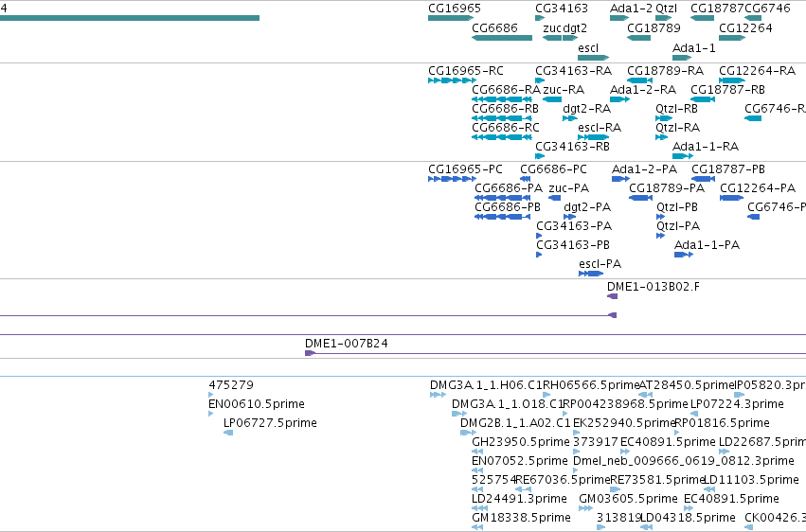The image size is (806, 532).
Task: Select the EK252940.5prime EST label
Action: click(623, 423)
